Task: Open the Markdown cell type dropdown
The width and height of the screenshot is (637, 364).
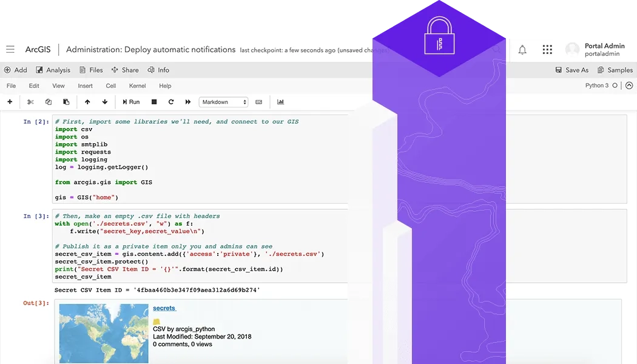Action: (x=223, y=102)
